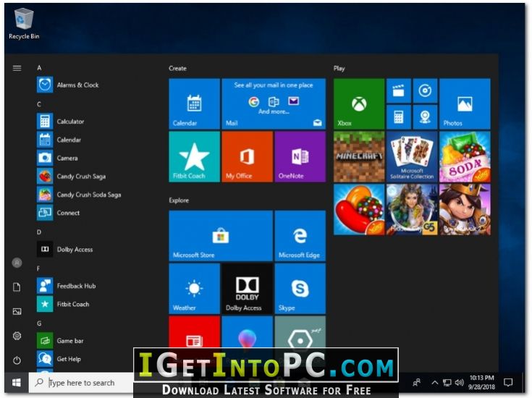
Task: Open the Mail tile
Action: point(274,103)
